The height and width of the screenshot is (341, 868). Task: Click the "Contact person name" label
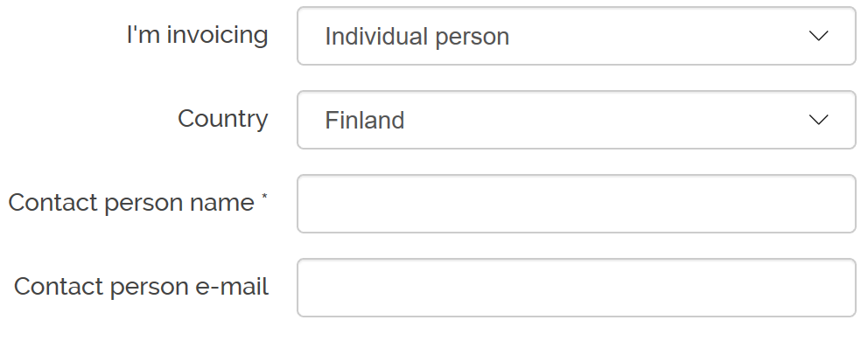tap(131, 203)
